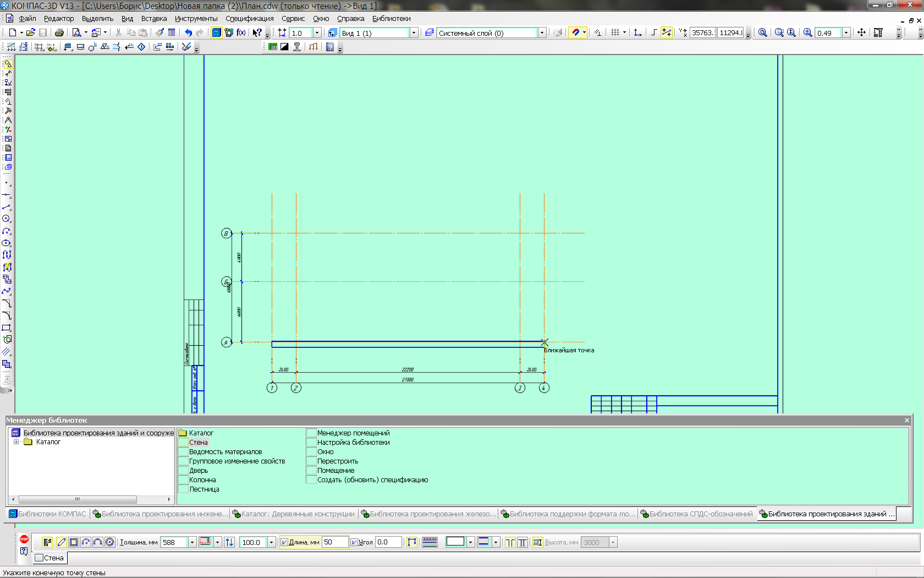Toggle the grid display icon
Image resolution: width=924 pixels, height=578 pixels.
[615, 33]
